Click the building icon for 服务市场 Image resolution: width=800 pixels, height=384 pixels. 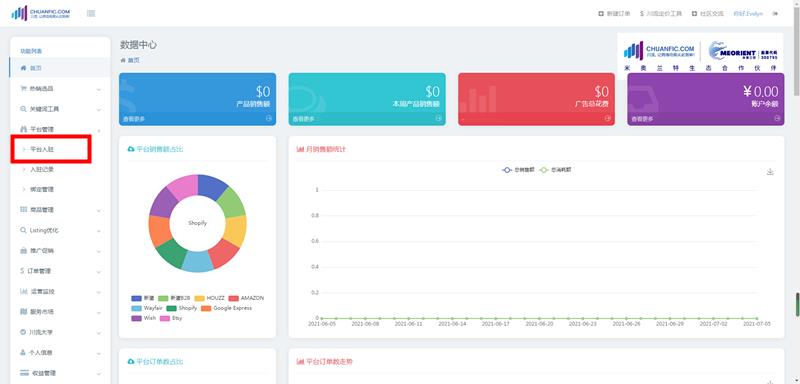point(23,312)
